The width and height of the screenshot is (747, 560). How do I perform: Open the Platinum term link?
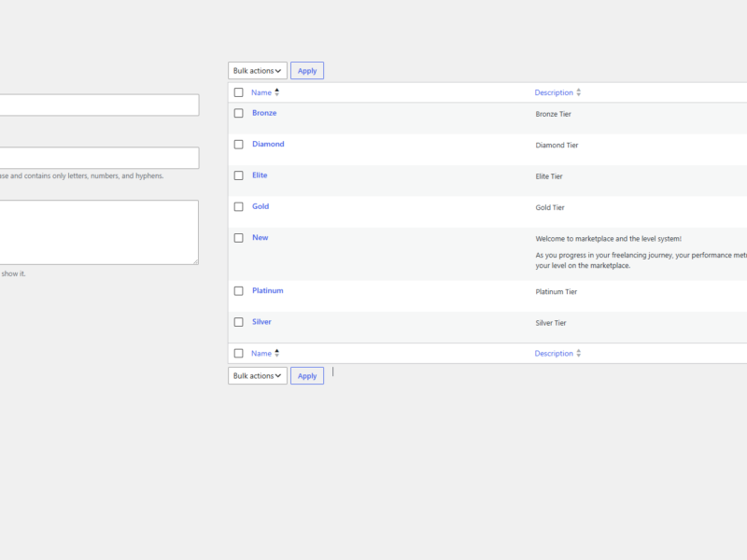coord(268,290)
